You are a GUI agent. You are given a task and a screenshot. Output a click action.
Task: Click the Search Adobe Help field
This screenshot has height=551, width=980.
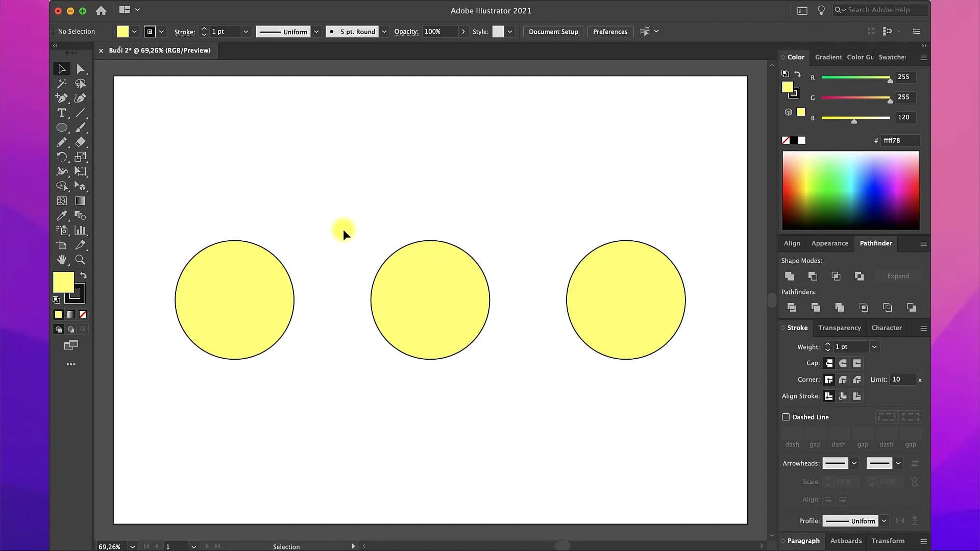[x=881, y=10]
